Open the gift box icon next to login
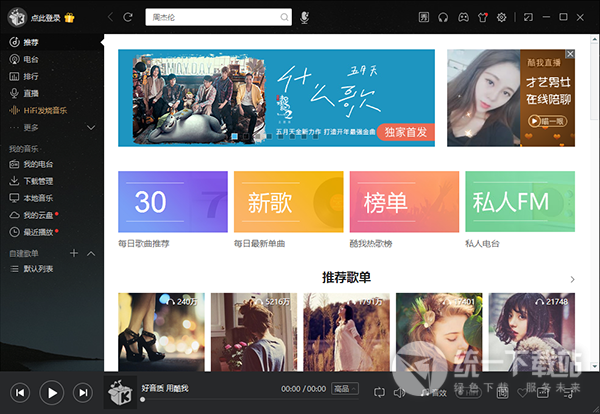 point(69,18)
